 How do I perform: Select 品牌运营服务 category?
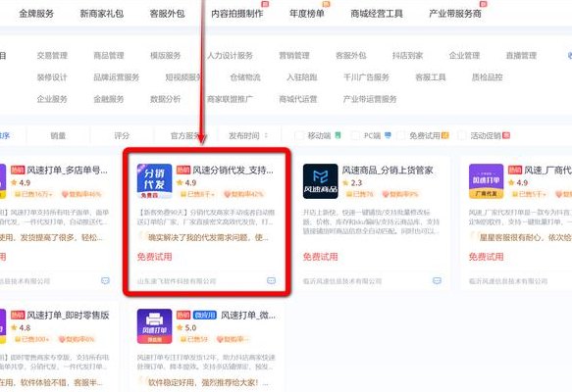117,77
